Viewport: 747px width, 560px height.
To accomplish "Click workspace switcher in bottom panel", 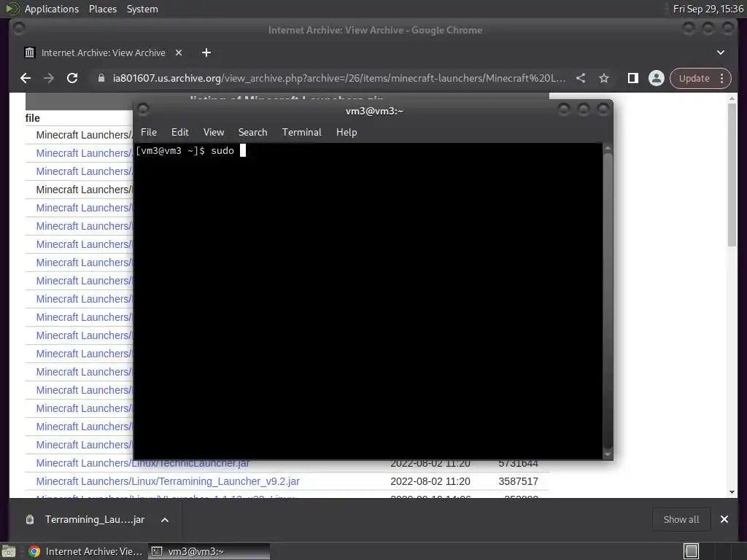I will coord(692,551).
